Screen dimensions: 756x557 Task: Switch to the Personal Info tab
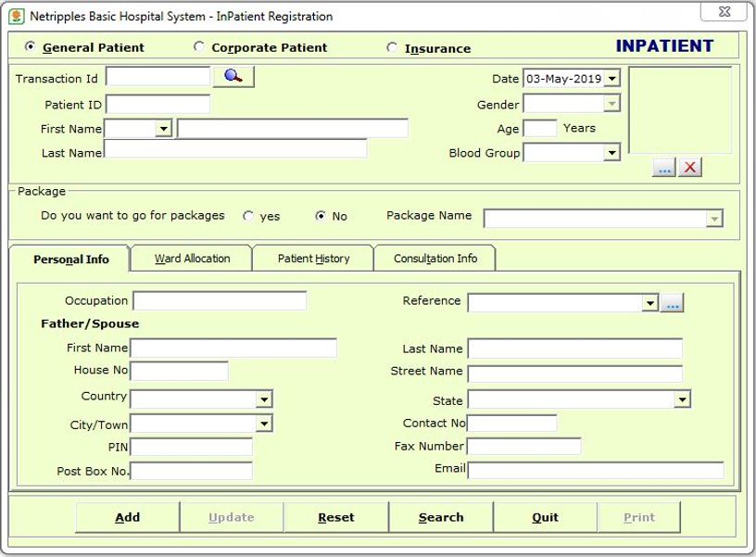pyautogui.click(x=70, y=259)
